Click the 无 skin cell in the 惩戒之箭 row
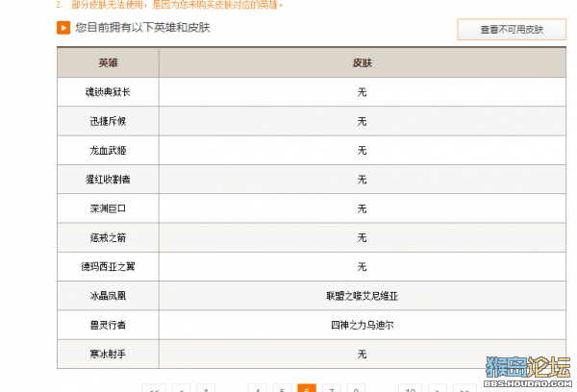This screenshot has height=392, width=577. [x=363, y=237]
